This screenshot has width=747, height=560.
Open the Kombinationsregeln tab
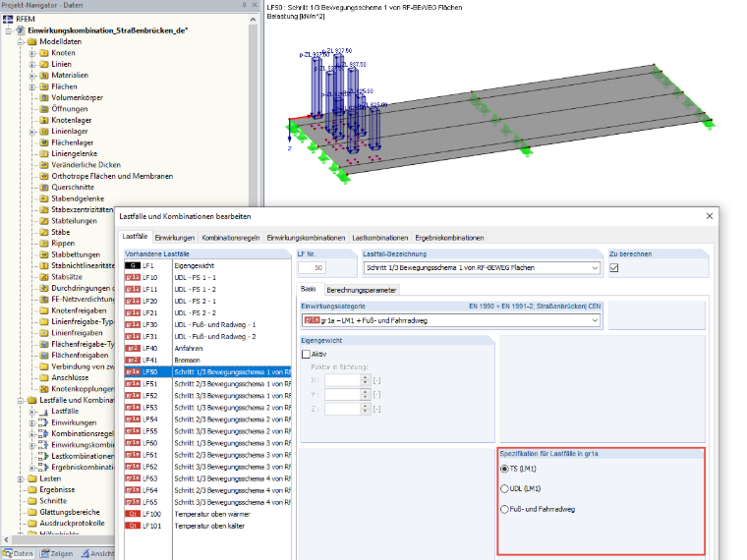(x=231, y=238)
